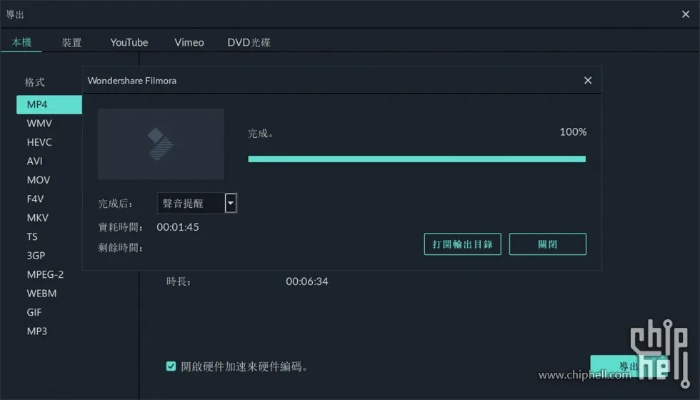Screen dimensions: 700x400
Task: Click the 導出 export button
Action: (629, 366)
